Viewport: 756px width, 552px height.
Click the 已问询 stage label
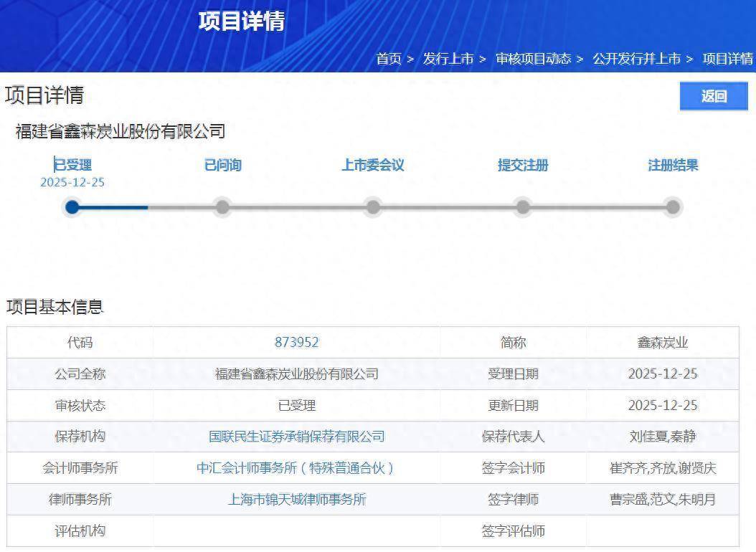(223, 166)
